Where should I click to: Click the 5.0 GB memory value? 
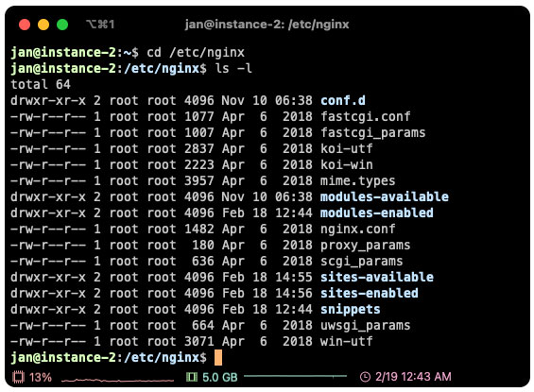219,377
